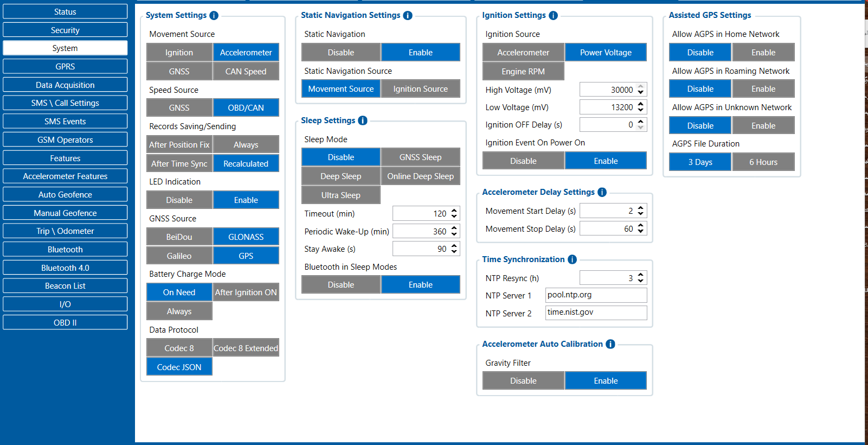Open the Time Synchronization info icon
Viewport: 868px width, 445px height.
point(572,259)
